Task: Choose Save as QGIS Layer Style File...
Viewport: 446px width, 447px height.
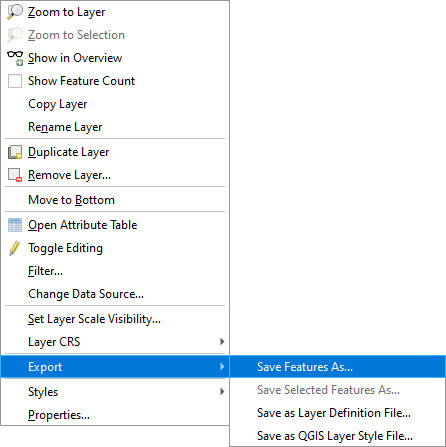Action: (x=338, y=436)
